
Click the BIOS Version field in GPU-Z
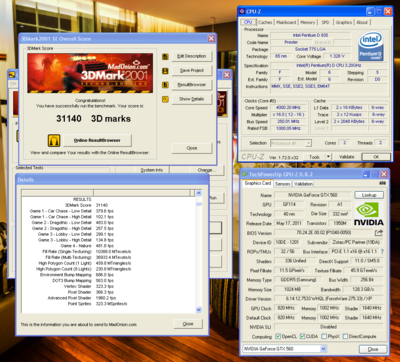pos(324,233)
